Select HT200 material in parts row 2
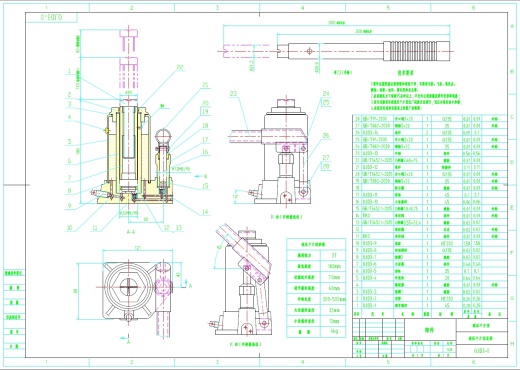 447,299
